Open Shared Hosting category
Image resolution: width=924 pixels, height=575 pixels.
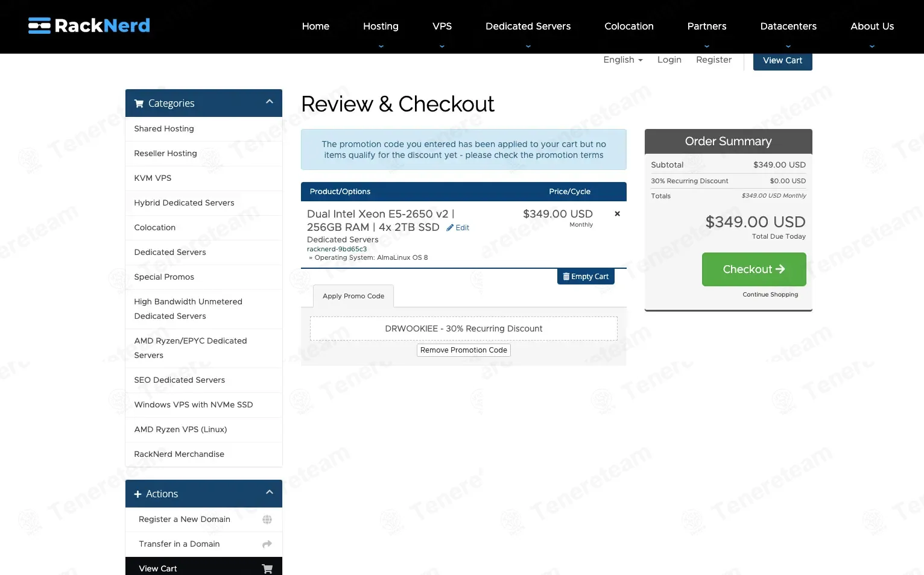pyautogui.click(x=204, y=129)
